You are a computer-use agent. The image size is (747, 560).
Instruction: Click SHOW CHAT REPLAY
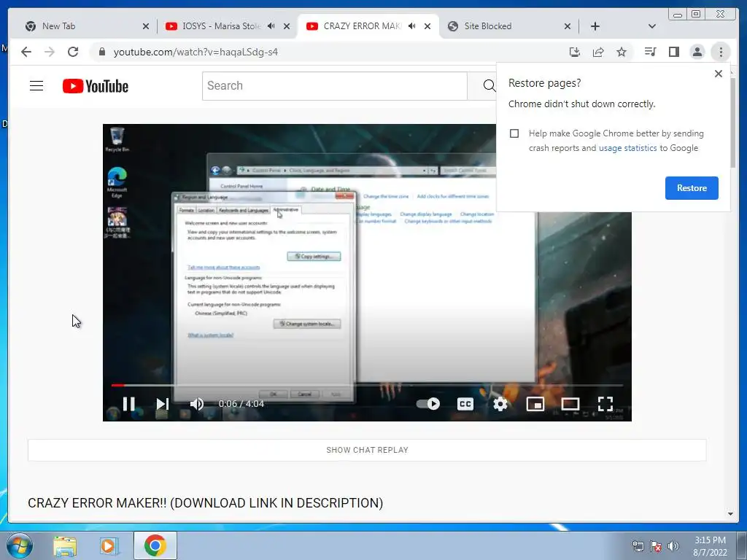367,450
